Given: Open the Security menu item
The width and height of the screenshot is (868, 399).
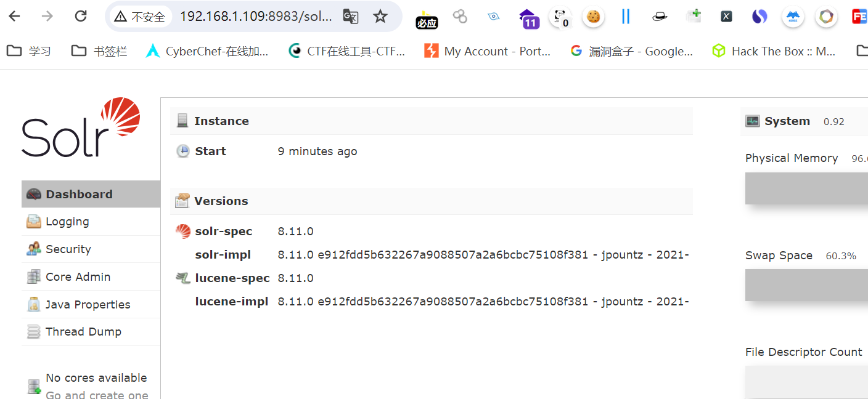Looking at the screenshot, I should click(x=91, y=249).
